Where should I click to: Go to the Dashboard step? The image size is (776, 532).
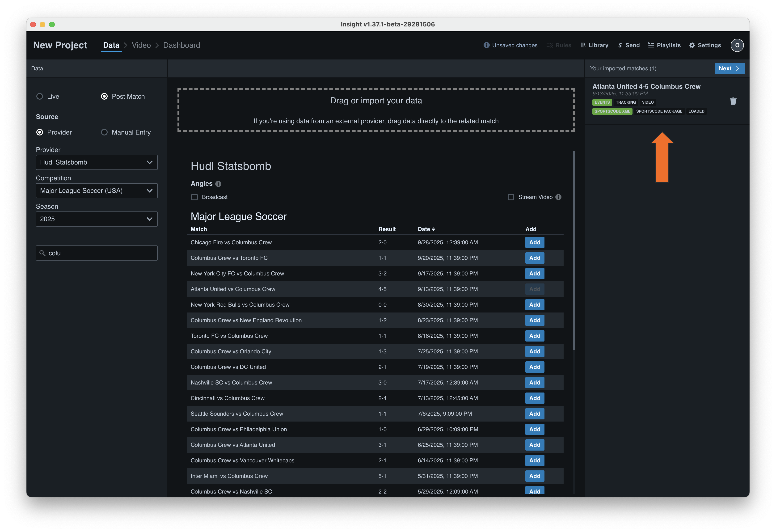click(181, 45)
